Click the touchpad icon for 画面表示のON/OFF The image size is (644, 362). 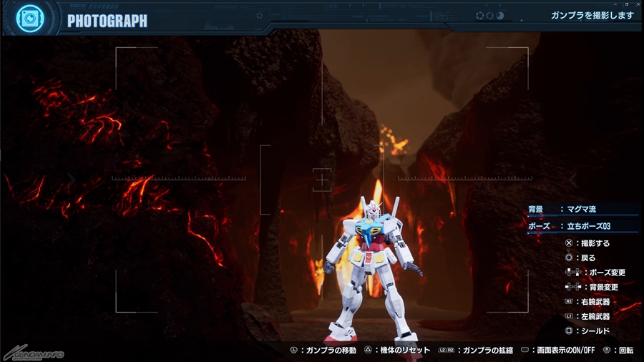(525, 350)
